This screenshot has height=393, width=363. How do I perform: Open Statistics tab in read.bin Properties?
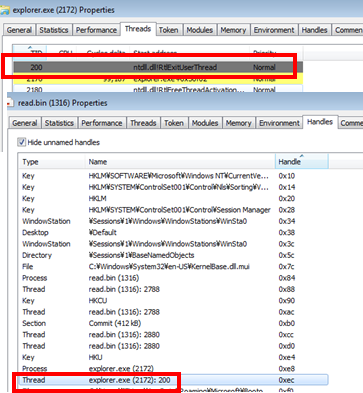59,123
